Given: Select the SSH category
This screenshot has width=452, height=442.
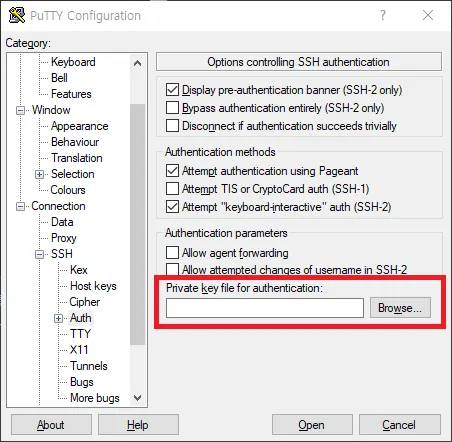Looking at the screenshot, I should click(62, 254).
